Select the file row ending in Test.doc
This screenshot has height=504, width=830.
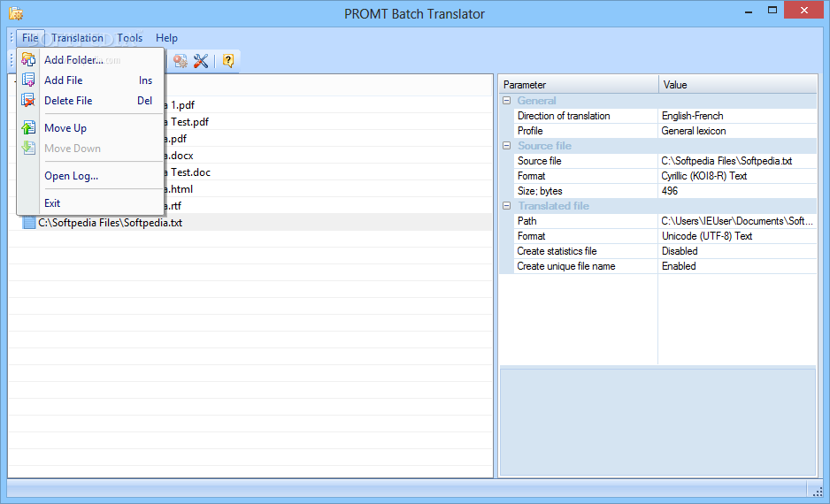pos(328,172)
